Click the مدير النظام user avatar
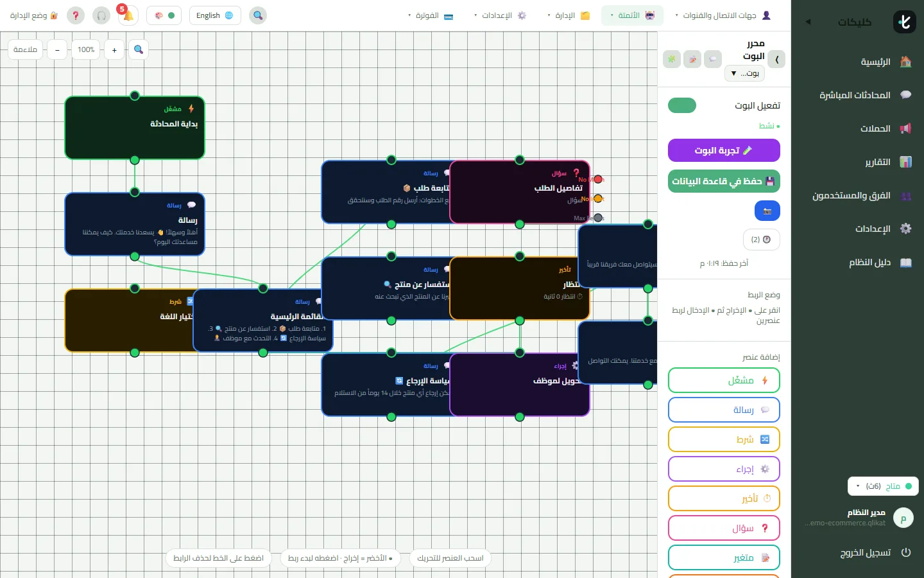 pyautogui.click(x=903, y=518)
